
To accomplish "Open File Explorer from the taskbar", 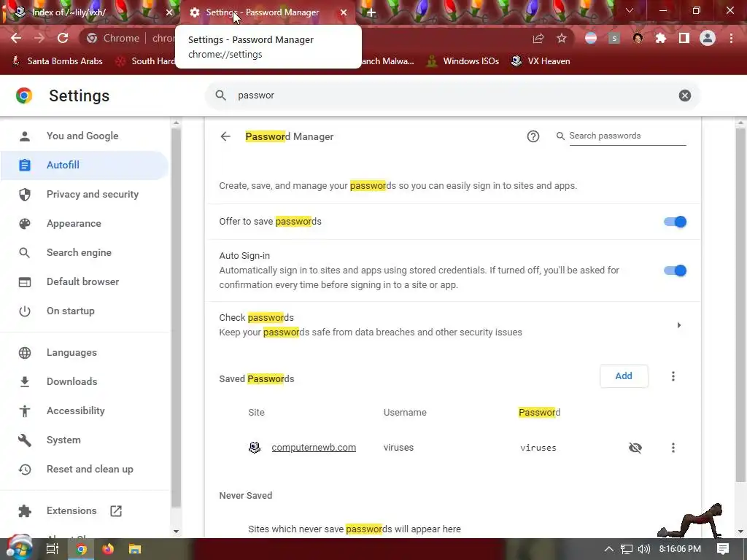I will pyautogui.click(x=135, y=549).
